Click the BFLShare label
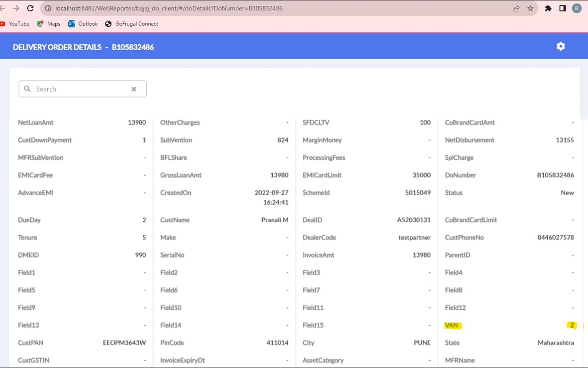 pyautogui.click(x=174, y=158)
